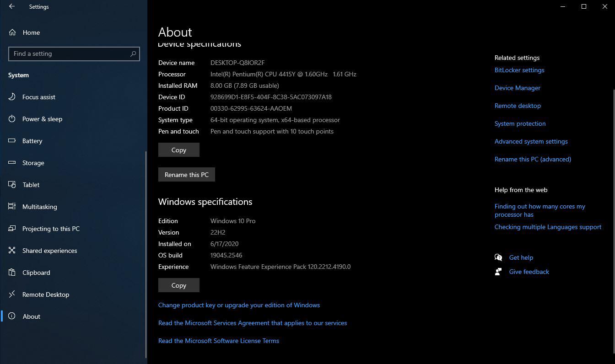
Task: Open BitLocker settings link
Action: point(519,70)
